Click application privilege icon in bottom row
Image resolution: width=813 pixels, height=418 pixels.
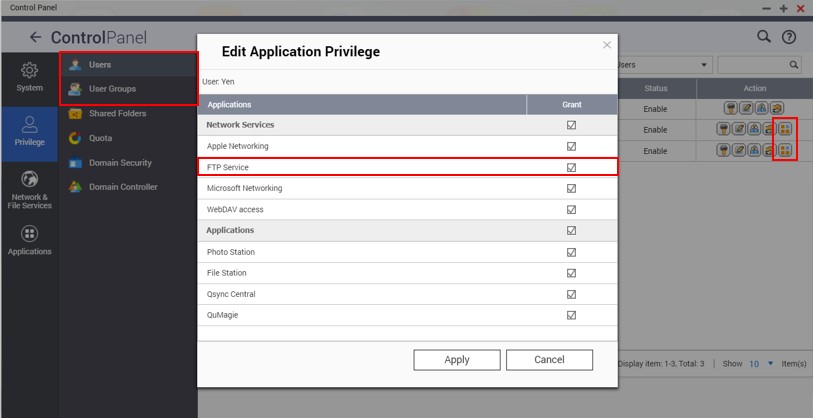point(784,150)
